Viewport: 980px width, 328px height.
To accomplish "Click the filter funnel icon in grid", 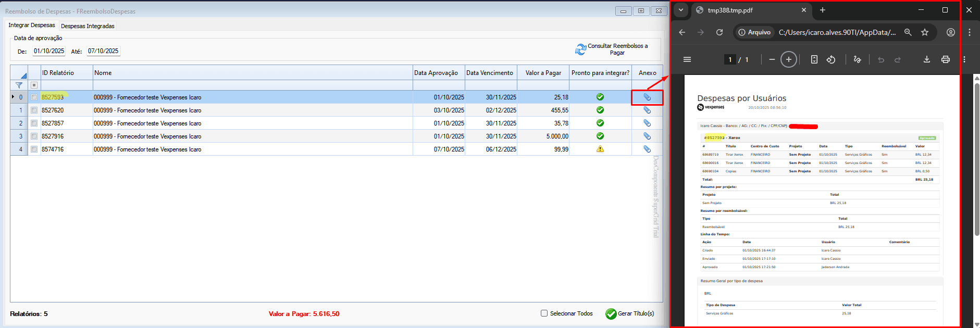I will pos(19,85).
